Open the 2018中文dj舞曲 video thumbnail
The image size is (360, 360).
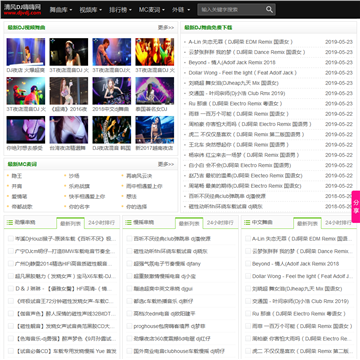pyautogui.click(x=112, y=91)
